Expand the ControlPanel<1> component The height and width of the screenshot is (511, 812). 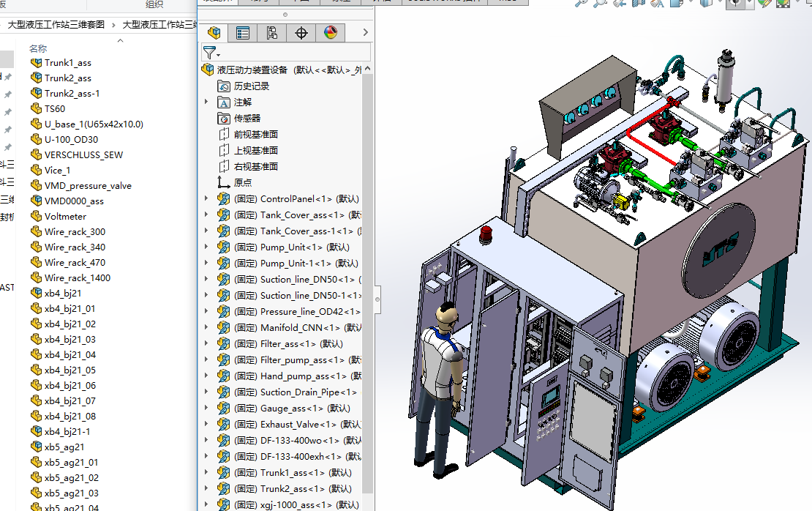point(206,198)
